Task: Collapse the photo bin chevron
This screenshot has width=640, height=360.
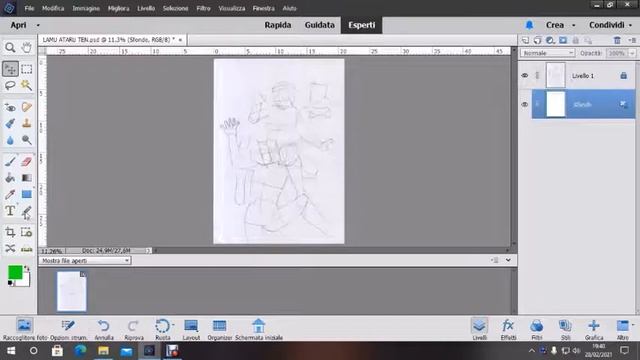Action: click(x=508, y=260)
